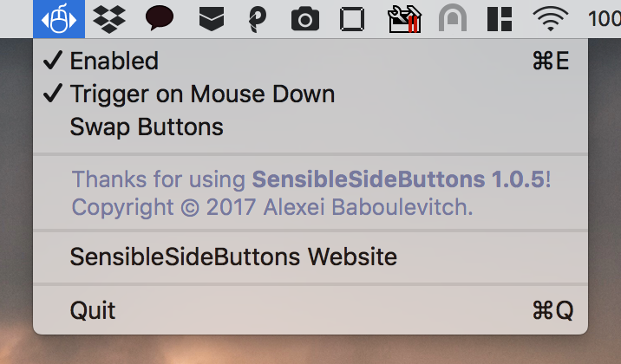Click the gray arch-shaped menu bar icon
Image resolution: width=621 pixels, height=364 pixels.
click(452, 18)
